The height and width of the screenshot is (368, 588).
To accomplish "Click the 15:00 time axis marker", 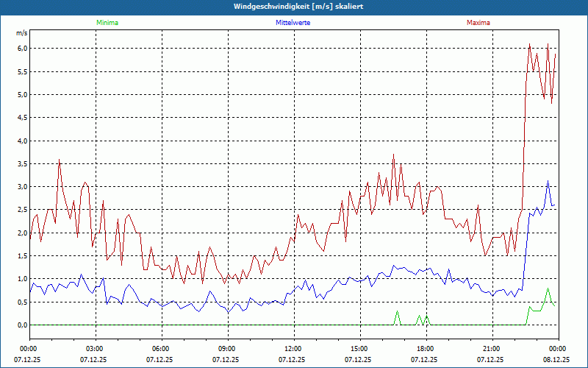I will pyautogui.click(x=359, y=349).
